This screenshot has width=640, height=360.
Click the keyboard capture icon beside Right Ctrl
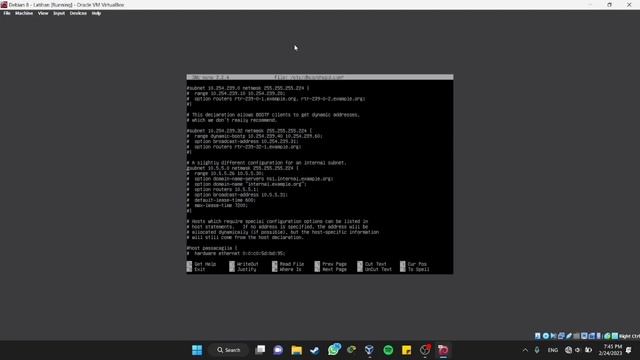point(615,336)
